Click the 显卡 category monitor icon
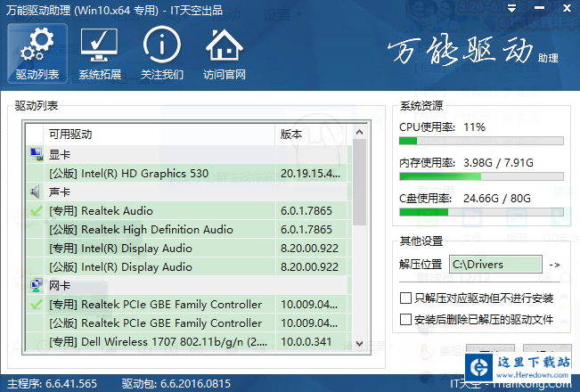580x392 pixels. click(37, 154)
